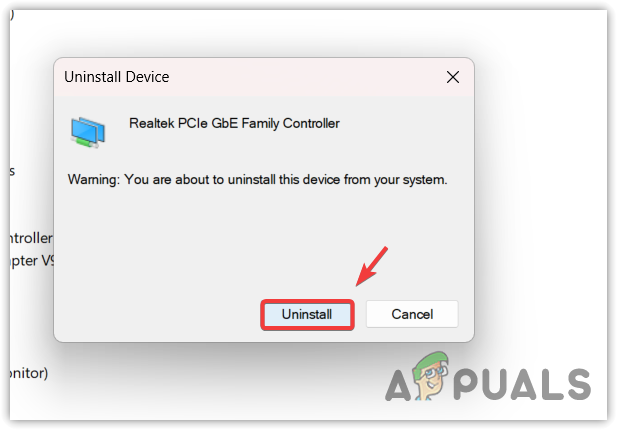Click the Appuals mascot face icon

click(x=431, y=376)
